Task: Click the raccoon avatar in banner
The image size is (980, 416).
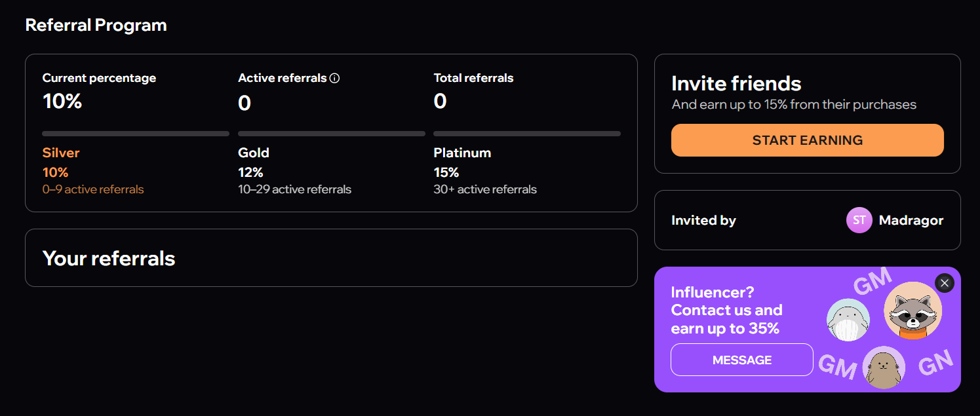Action: pyautogui.click(x=912, y=311)
